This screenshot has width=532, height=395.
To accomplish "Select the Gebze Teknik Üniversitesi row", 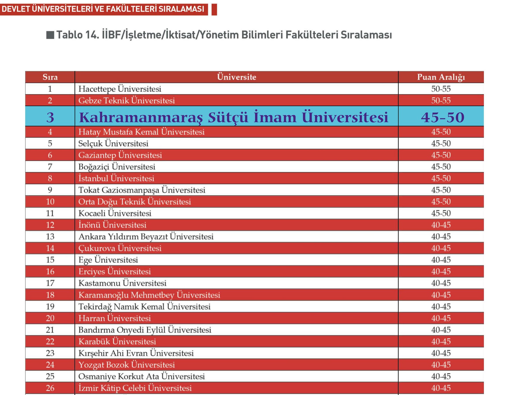I will 126,100.
